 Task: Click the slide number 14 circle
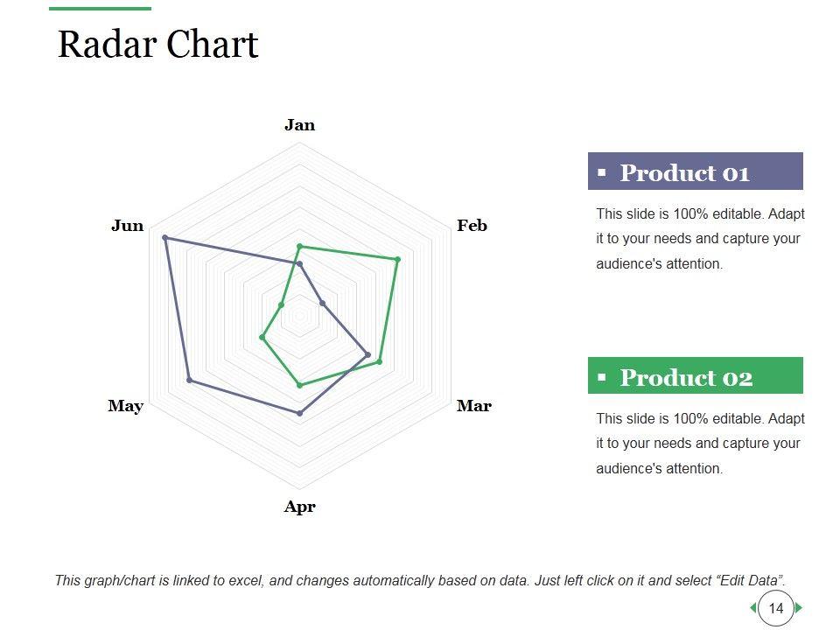(776, 607)
